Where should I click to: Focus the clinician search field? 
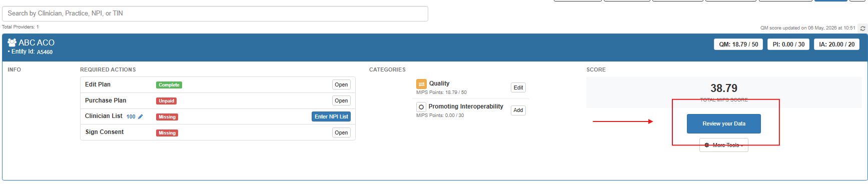[x=215, y=13]
